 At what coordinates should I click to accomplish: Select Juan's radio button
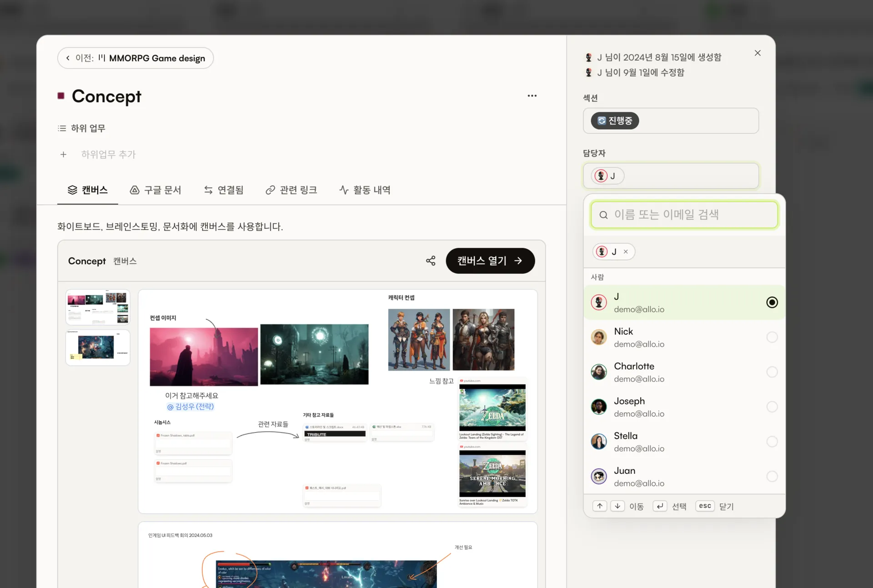click(772, 477)
